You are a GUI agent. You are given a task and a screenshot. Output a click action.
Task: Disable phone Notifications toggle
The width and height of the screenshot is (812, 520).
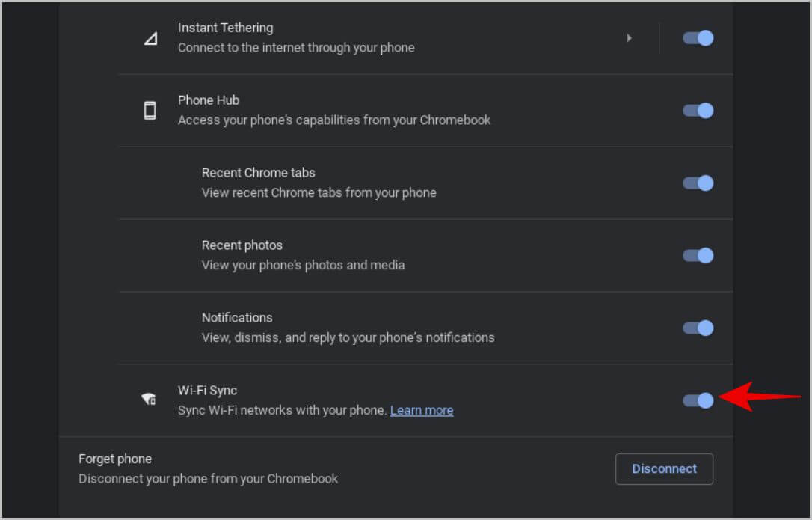coord(698,328)
